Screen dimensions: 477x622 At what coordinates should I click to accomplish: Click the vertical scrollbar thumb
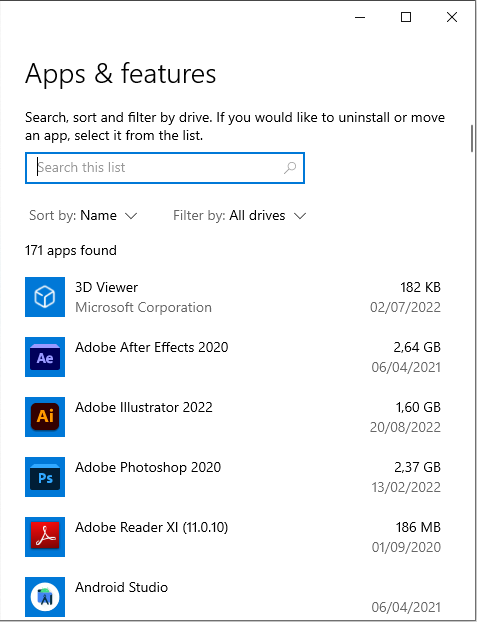click(x=472, y=138)
